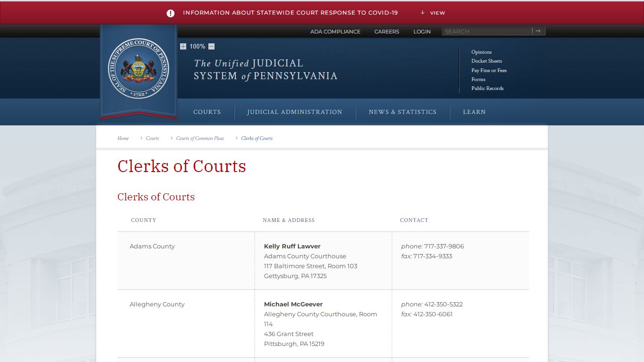
Task: Go to Home breadcrumb
Action: (x=123, y=138)
